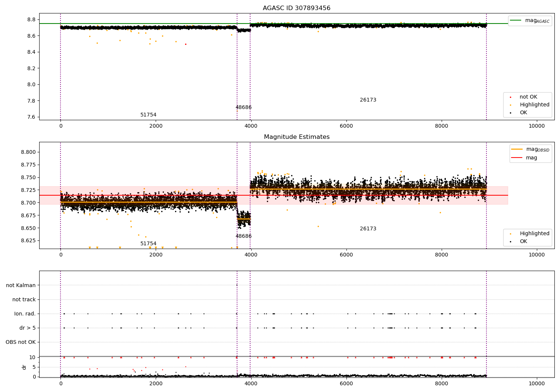The height and width of the screenshot is (392, 560).
Task: Click 'Highlighted' in the Magnitude Estimates legend
Action: coord(534,234)
